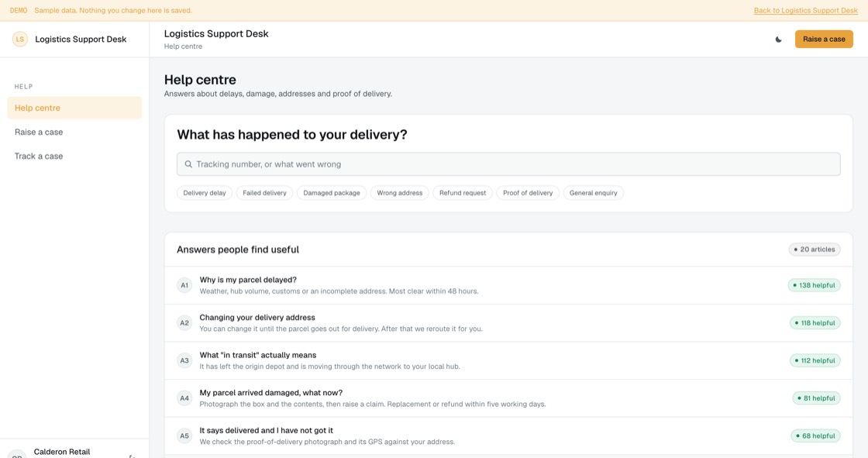
Task: Select the Delivery delay chip
Action: coord(205,193)
